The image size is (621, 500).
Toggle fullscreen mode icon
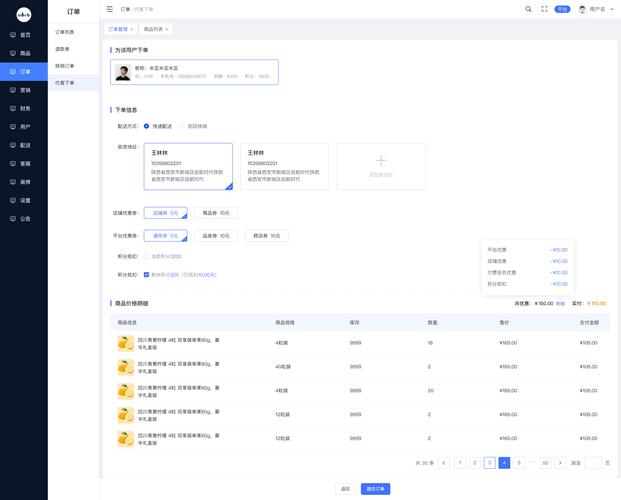pos(545,9)
